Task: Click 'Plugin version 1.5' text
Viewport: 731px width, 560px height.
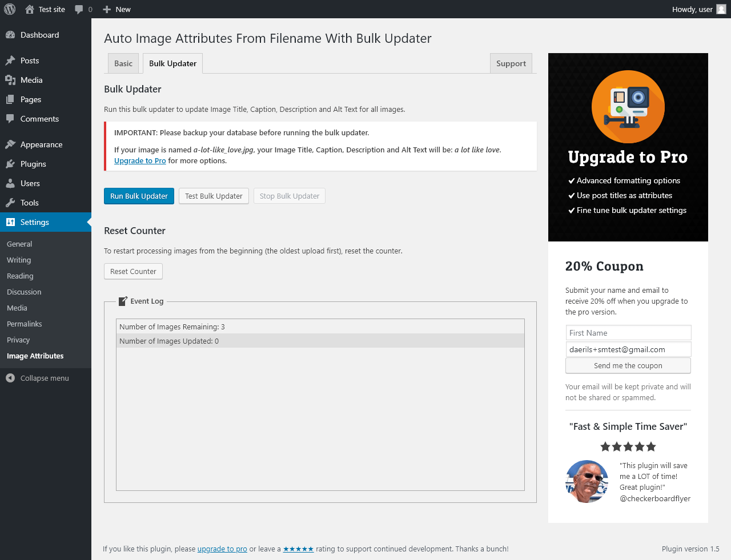Action: click(x=690, y=549)
